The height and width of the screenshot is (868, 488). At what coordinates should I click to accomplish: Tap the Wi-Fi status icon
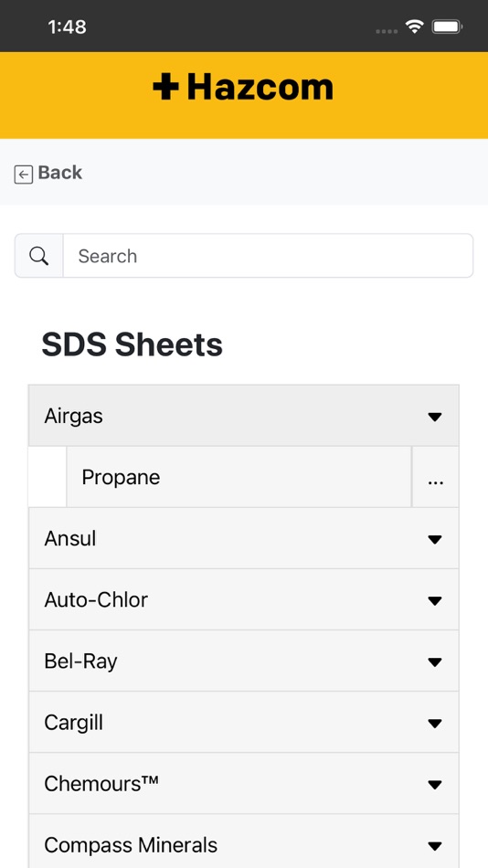pyautogui.click(x=414, y=26)
